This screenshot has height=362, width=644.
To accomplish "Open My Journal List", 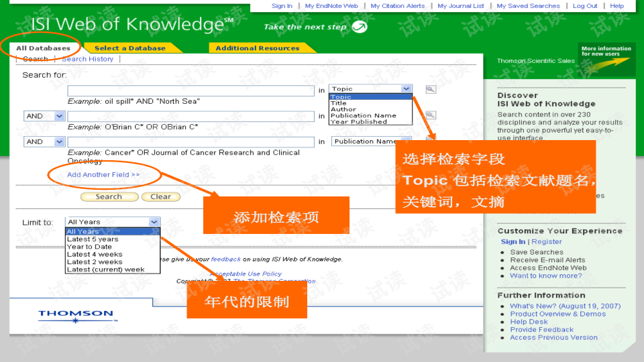I will coord(461,6).
